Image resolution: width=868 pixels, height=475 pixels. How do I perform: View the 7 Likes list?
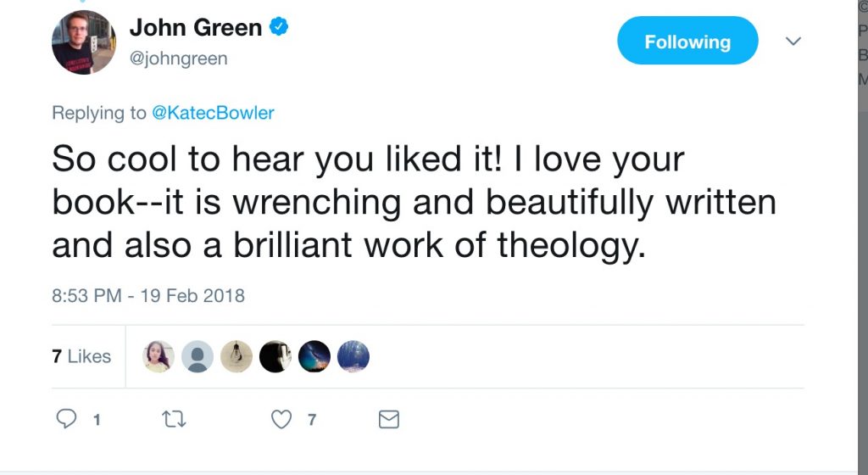point(81,356)
